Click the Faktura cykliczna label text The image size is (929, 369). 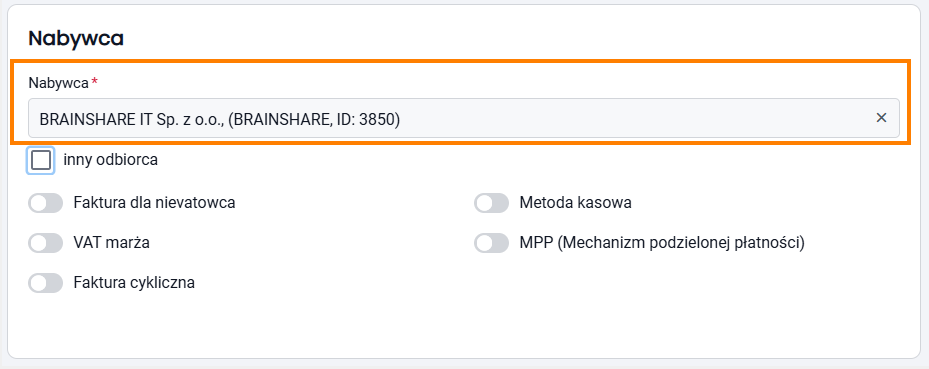pos(134,283)
